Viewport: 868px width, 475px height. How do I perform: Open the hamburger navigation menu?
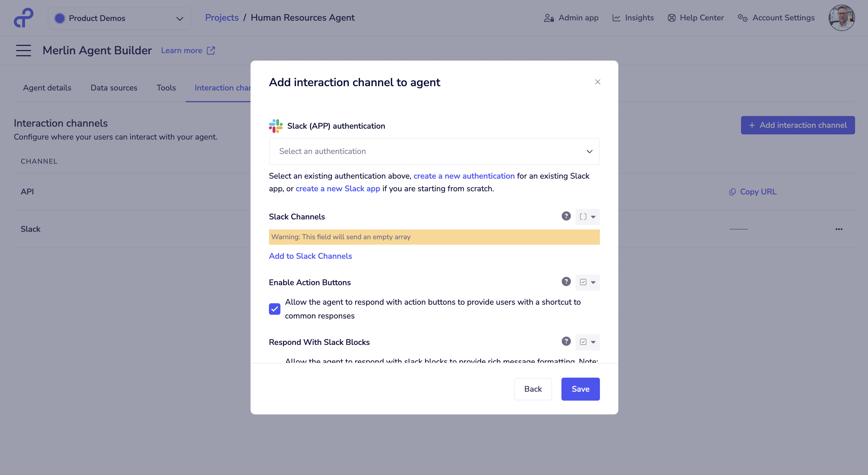click(x=24, y=50)
